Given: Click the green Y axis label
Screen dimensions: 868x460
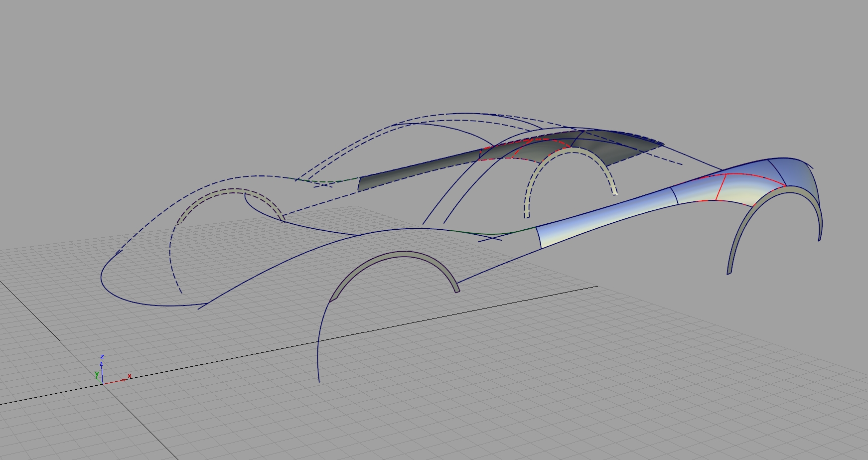Looking at the screenshot, I should tap(97, 374).
